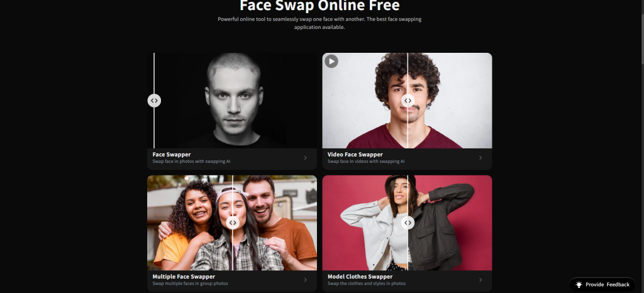Open Multiple Face Swapper via its chevron arrow
Screen dimensions: 644x293
point(305,280)
